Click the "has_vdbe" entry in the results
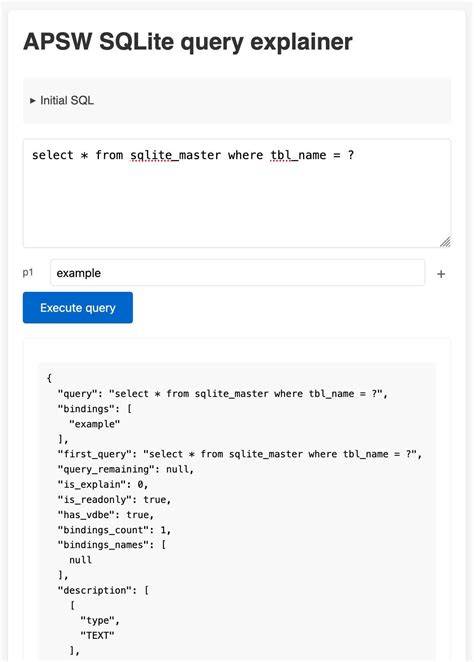This screenshot has width=474, height=662. (106, 515)
